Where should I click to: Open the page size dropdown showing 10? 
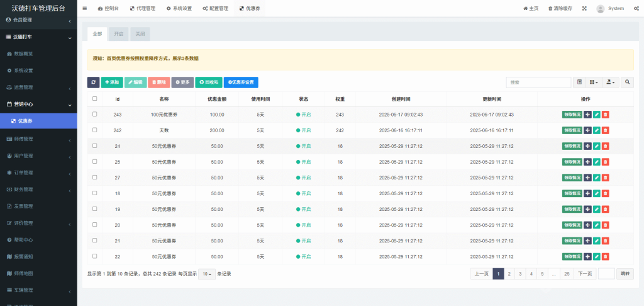pos(206,274)
